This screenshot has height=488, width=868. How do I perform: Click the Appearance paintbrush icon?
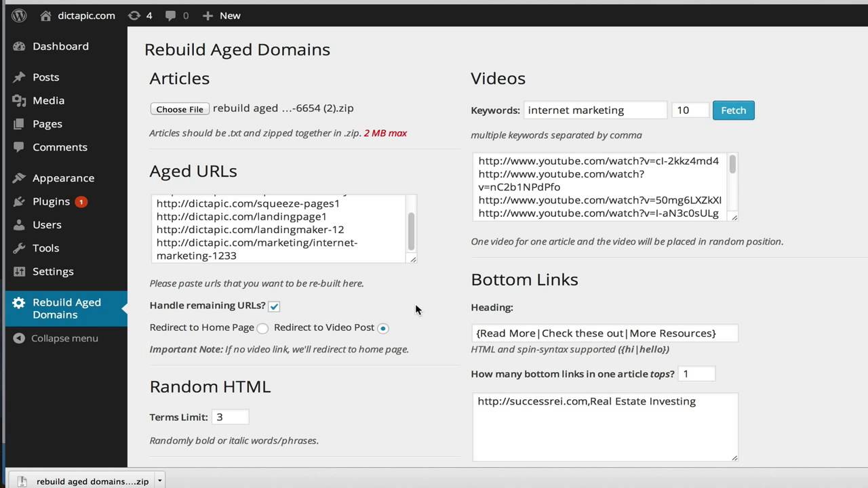(19, 178)
